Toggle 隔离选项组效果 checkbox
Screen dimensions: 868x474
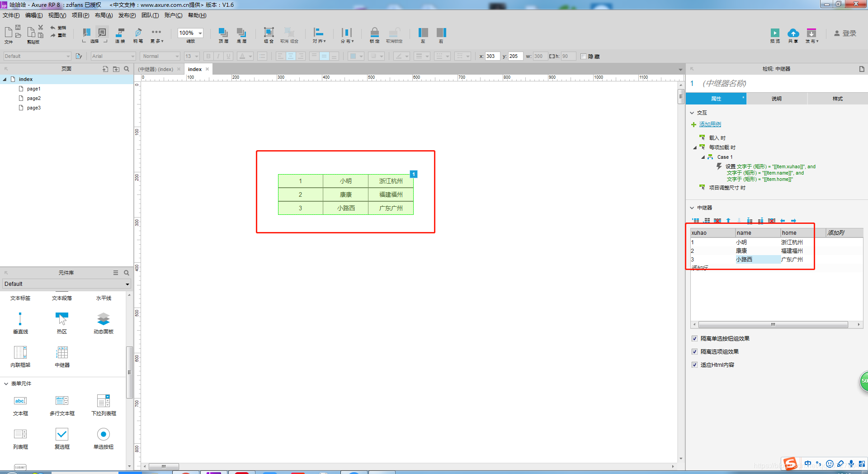click(x=695, y=351)
